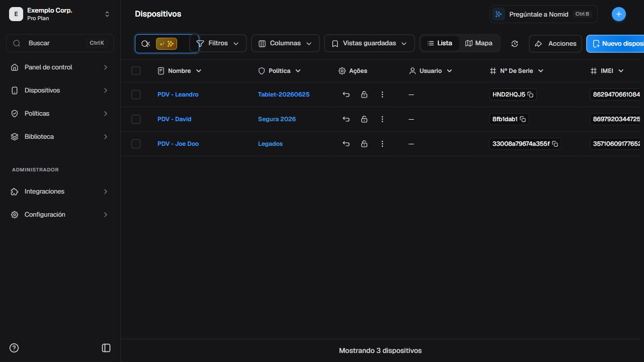Image resolution: width=644 pixels, height=362 pixels.
Task: Open the three-dot menu for PDV - Joe Doo
Action: click(382, 144)
